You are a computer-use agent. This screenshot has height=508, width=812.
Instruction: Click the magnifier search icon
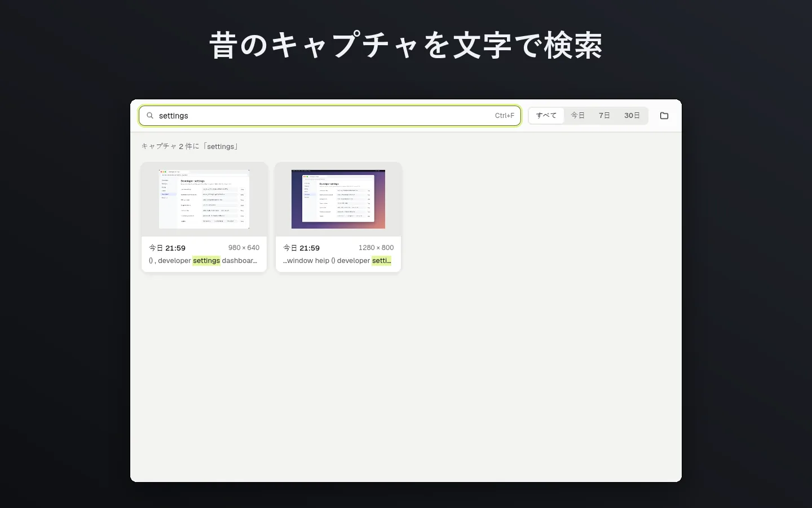point(150,116)
